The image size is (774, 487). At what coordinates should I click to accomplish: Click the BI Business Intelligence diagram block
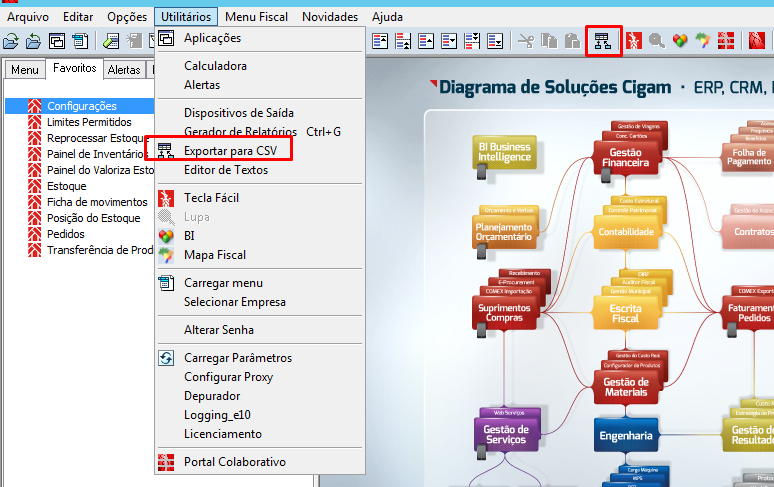point(504,152)
